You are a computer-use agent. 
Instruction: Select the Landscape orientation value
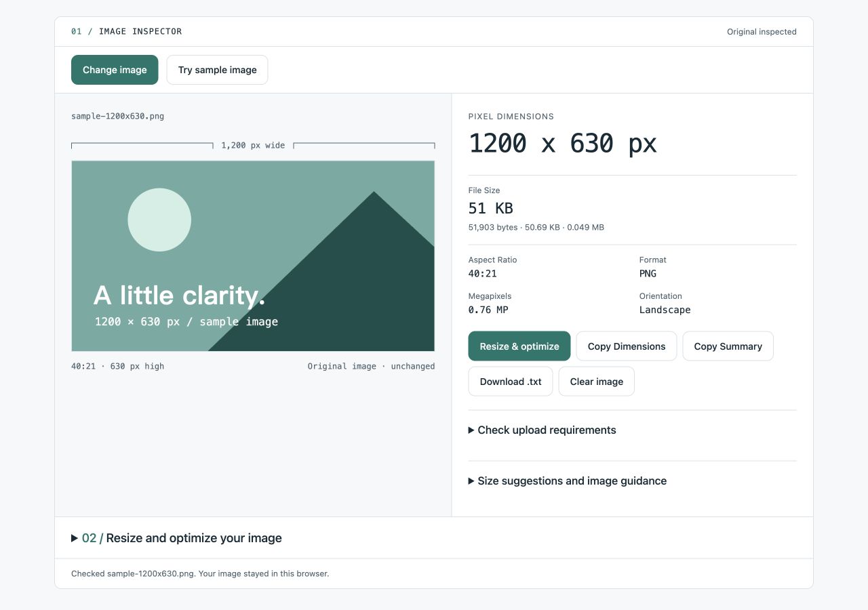coord(665,310)
